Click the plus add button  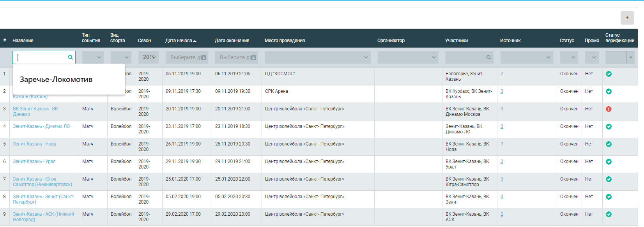(x=627, y=18)
